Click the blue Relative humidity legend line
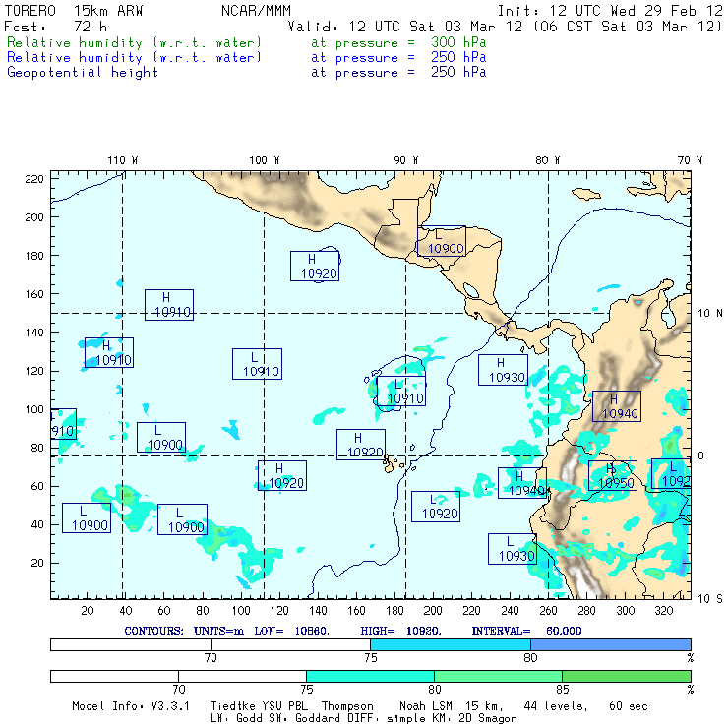The width and height of the screenshot is (728, 728). tap(135, 58)
